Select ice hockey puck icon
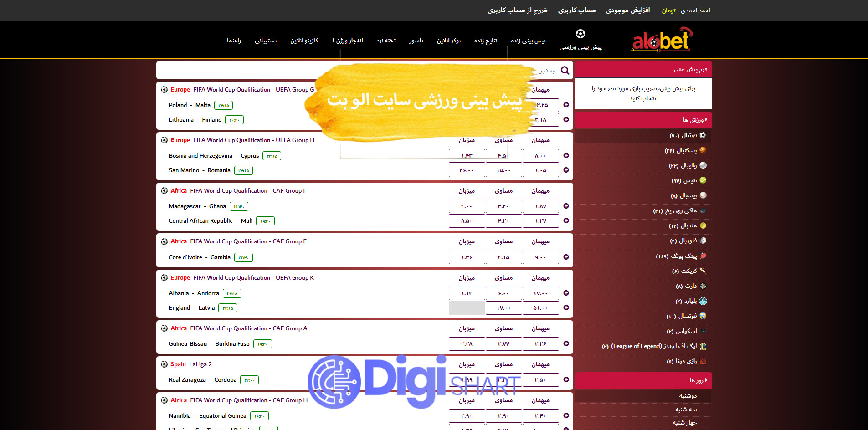 pyautogui.click(x=703, y=210)
